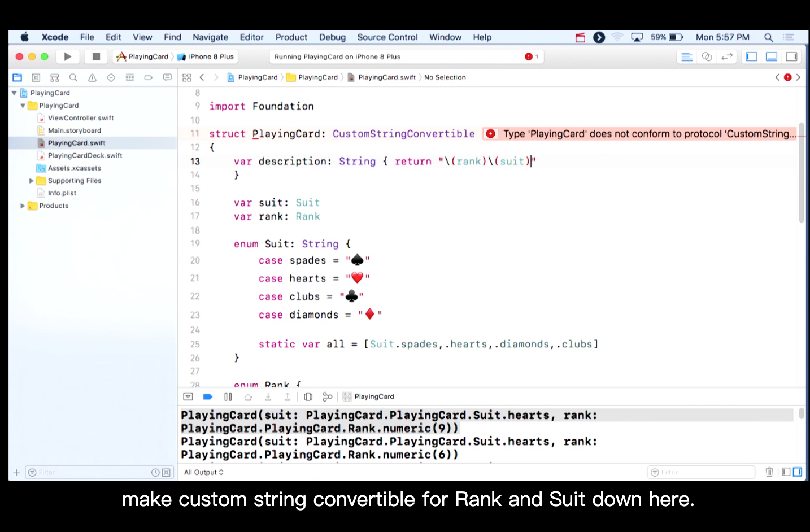The height and width of the screenshot is (532, 810).
Task: Toggle the debug area visibility in toolbar
Action: (x=772, y=56)
